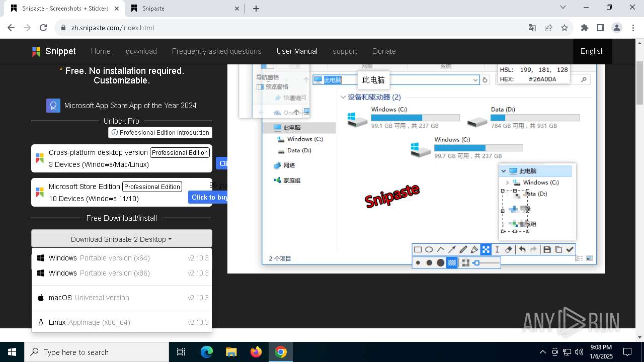Screen dimensions: 644x362
Task: Open the Chrome tab search chevron
Action: pyautogui.click(x=563, y=8)
